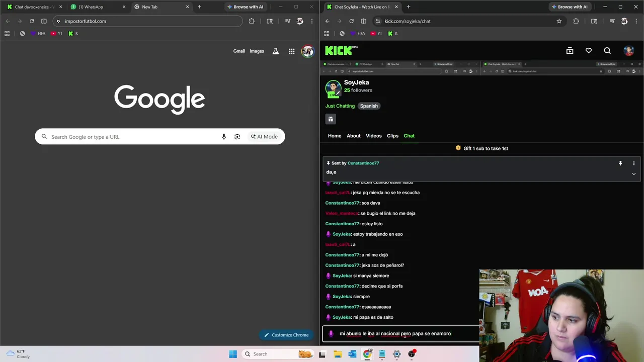Open a new tab in left Chrome window
The height and width of the screenshot is (362, 644).
pyautogui.click(x=200, y=7)
